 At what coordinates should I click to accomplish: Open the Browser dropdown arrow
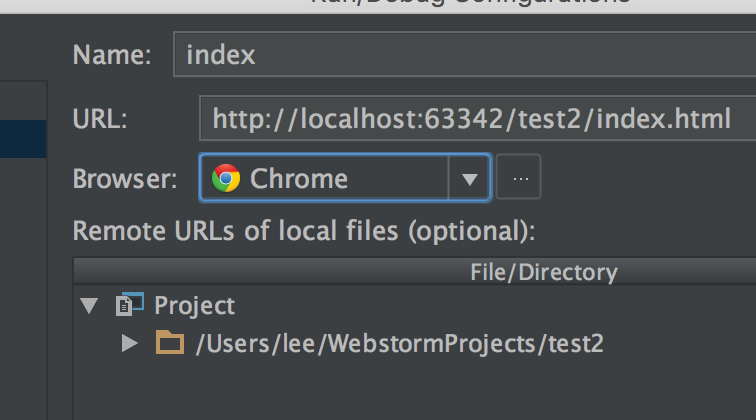click(x=469, y=180)
